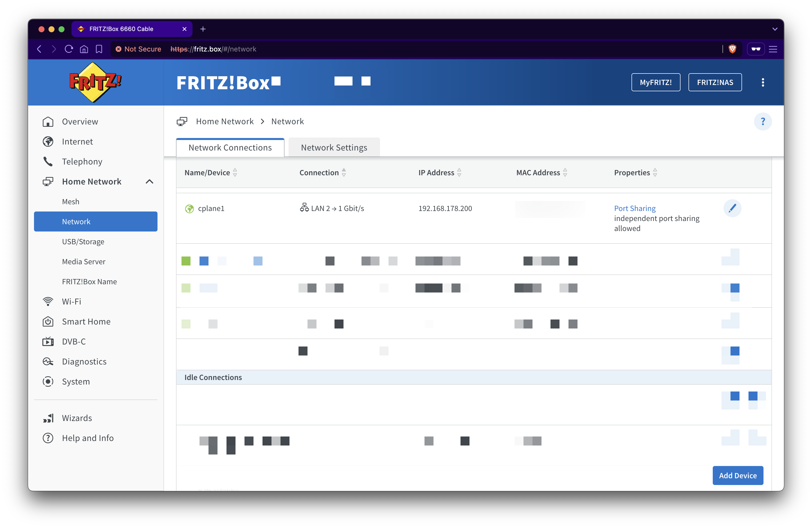This screenshot has height=528, width=812.
Task: Open the three-dot menu in header
Action: pos(763,82)
